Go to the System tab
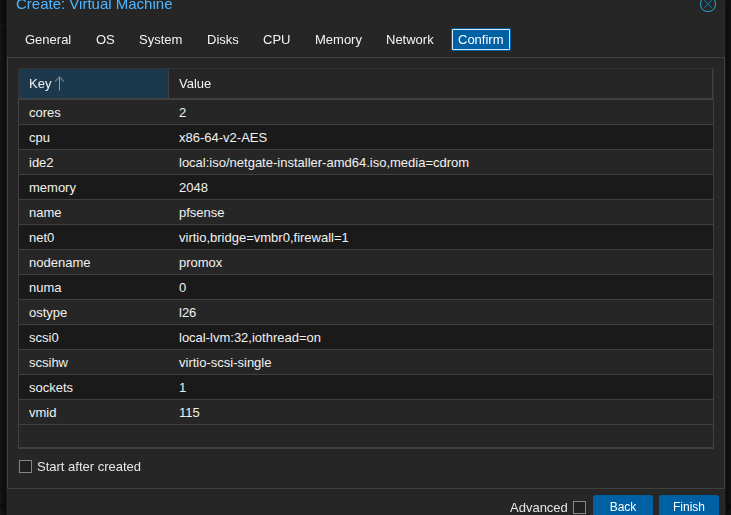This screenshot has width=731, height=515. [x=160, y=40]
